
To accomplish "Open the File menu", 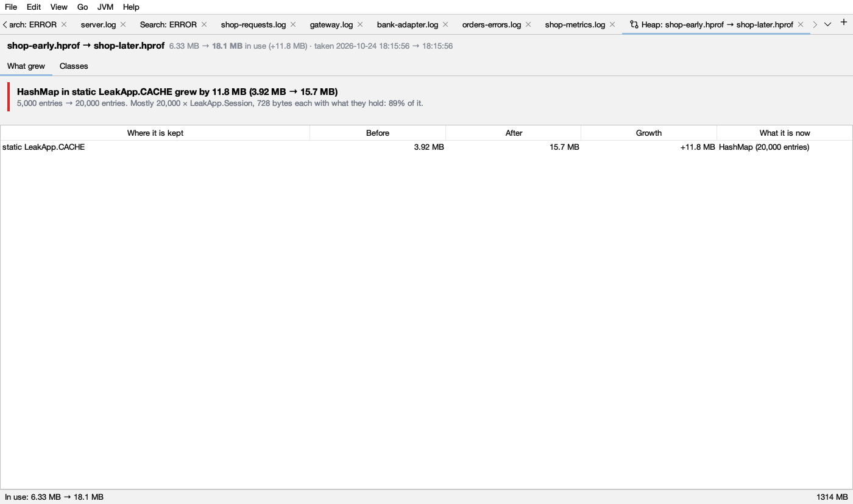I will pyautogui.click(x=11, y=7).
